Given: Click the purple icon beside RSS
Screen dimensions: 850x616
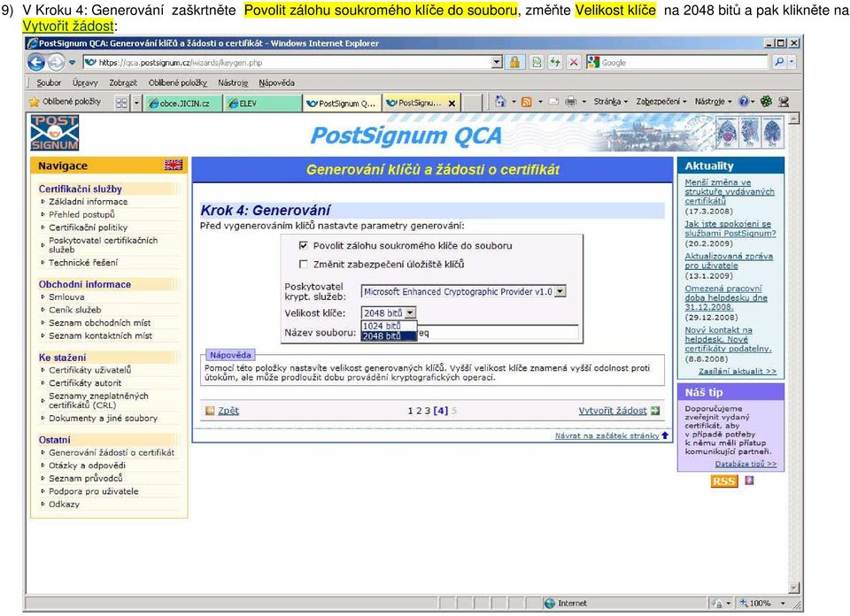Looking at the screenshot, I should point(749,480).
